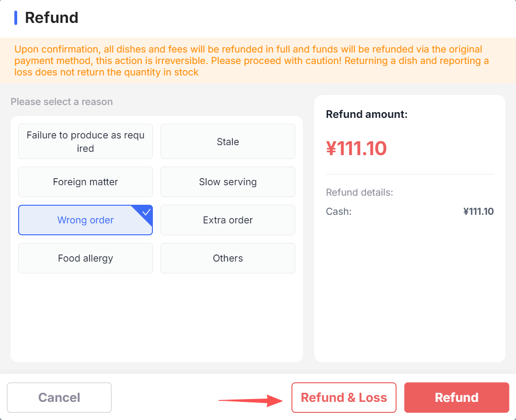Click the orange irreversible-action warning text
Image resolution: width=516 pixels, height=420 pixels.
[x=251, y=61]
